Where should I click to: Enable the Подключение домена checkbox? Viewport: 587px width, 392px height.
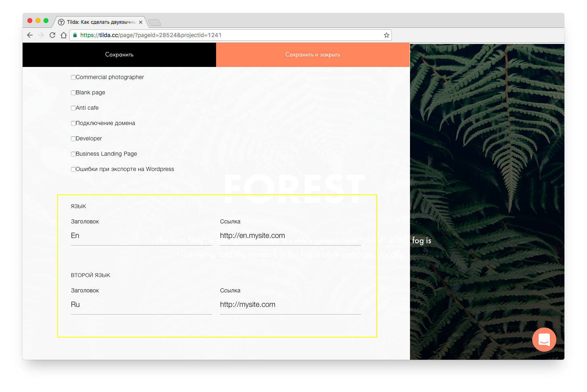73,123
